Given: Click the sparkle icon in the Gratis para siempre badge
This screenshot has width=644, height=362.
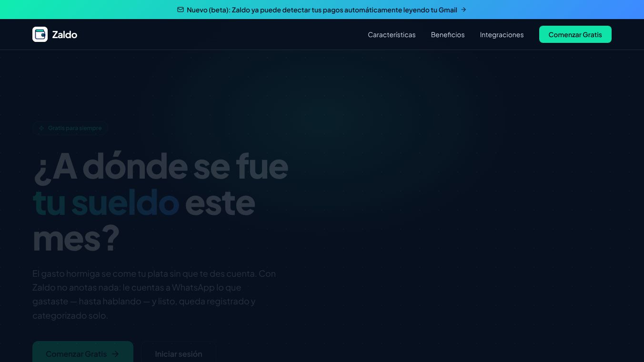Looking at the screenshot, I should 41,128.
